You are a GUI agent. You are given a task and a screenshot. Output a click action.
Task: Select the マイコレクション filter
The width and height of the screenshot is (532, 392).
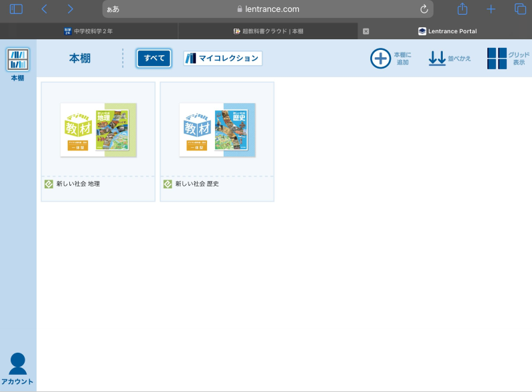pos(223,59)
